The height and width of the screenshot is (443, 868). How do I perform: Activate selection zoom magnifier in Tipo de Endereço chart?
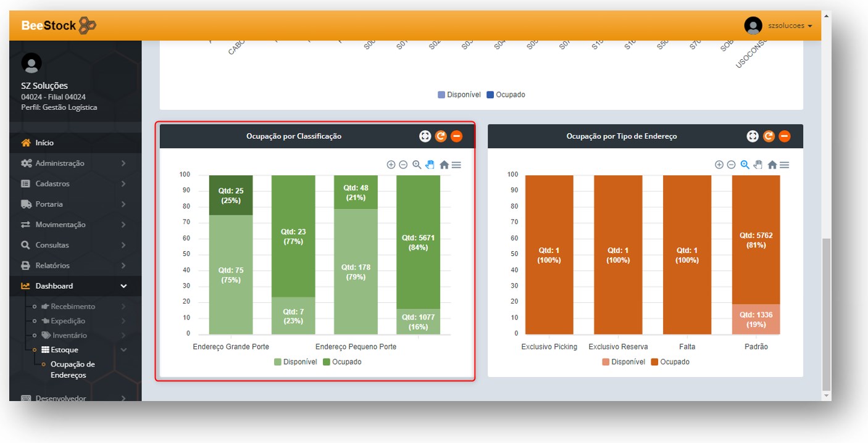745,165
